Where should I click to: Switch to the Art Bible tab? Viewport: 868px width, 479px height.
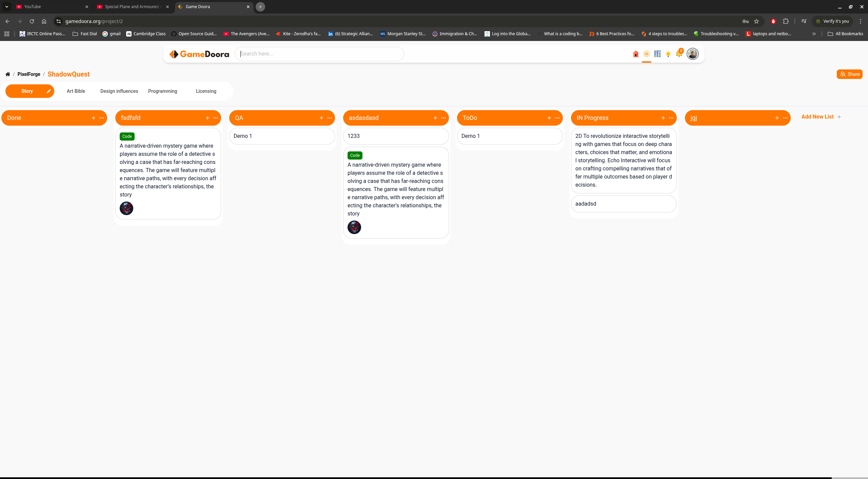tap(76, 91)
